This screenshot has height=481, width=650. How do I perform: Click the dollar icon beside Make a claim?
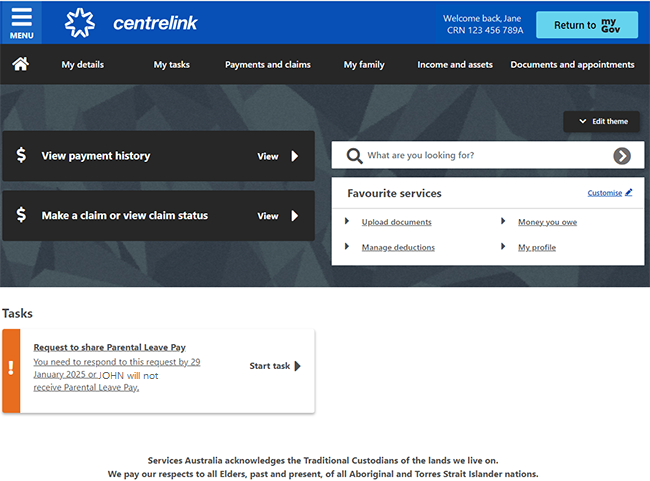point(21,215)
